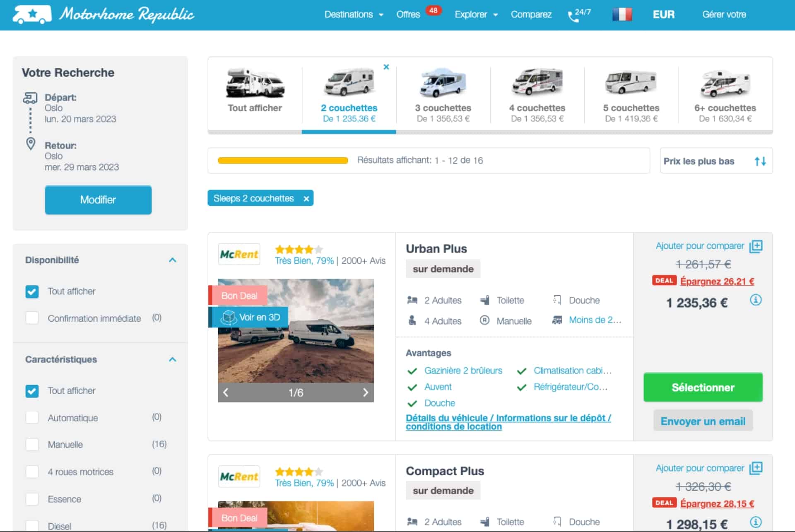Click the Voir en 3D cube icon

point(228,318)
